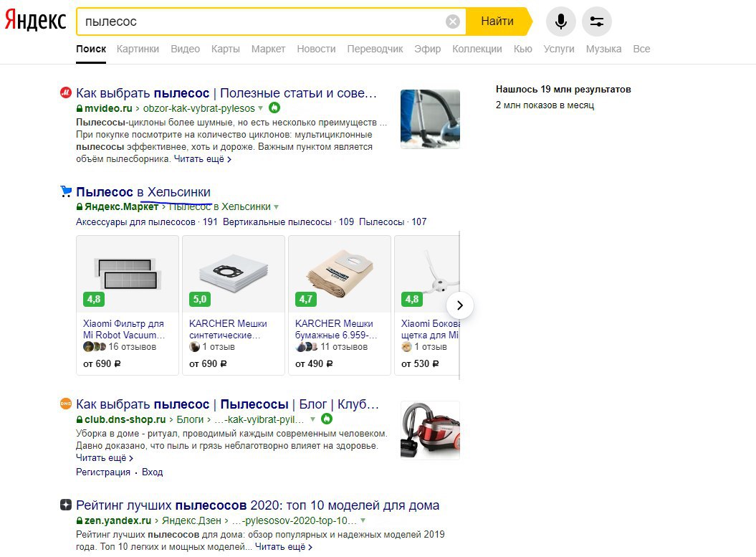The image size is (756, 557).
Task: Click the Вход link
Action: 152,472
